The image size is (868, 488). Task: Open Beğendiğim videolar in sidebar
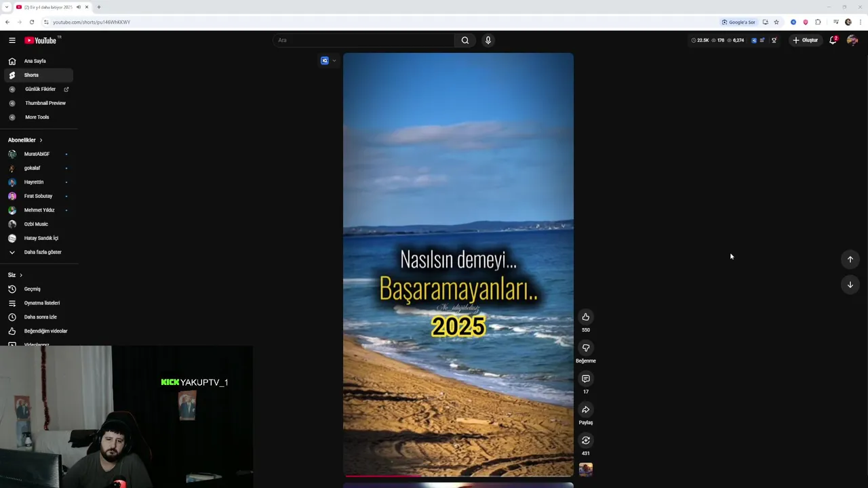click(39, 331)
